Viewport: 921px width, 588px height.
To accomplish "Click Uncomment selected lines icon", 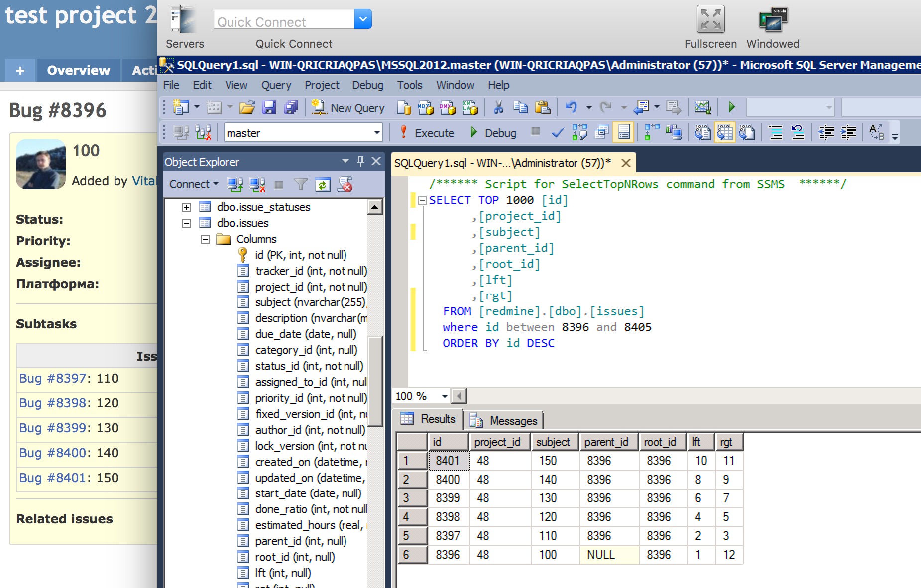I will (x=798, y=133).
